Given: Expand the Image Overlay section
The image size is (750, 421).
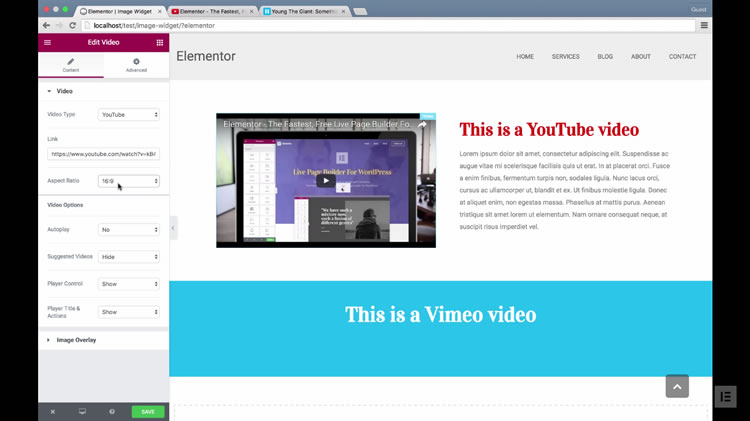Looking at the screenshot, I should (x=77, y=340).
